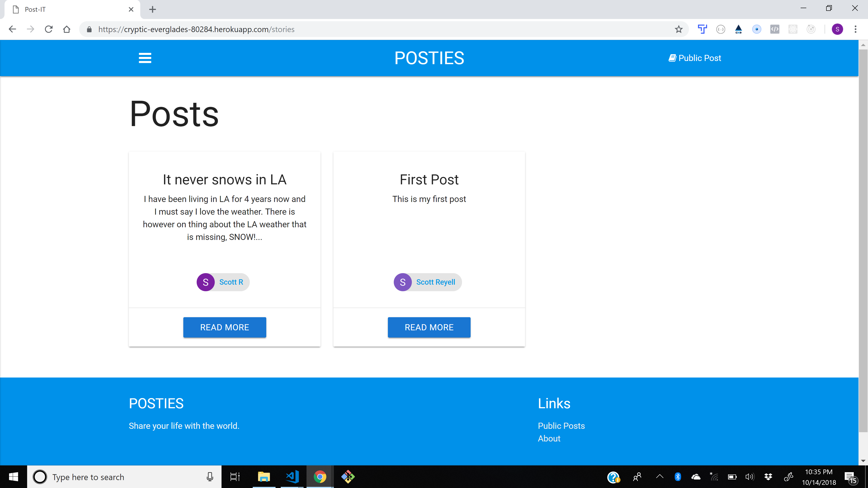The image size is (868, 488).
Task: Expand hidden icons in the system tray
Action: [x=660, y=476]
